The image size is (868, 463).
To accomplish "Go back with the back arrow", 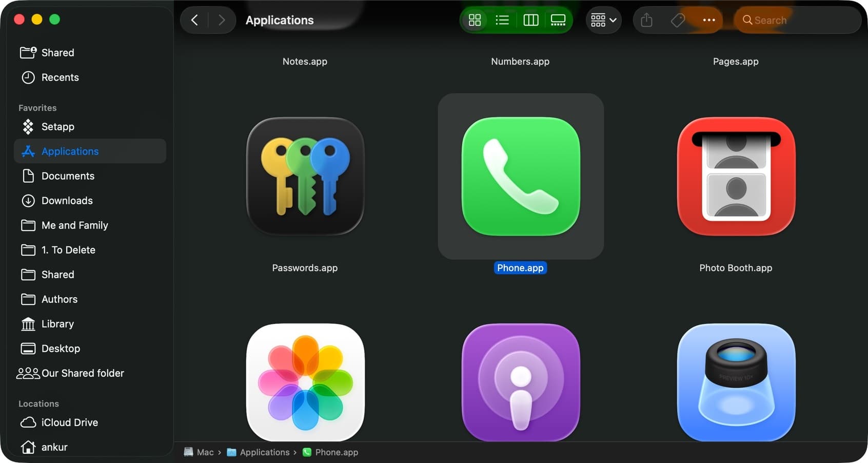I will (x=194, y=20).
